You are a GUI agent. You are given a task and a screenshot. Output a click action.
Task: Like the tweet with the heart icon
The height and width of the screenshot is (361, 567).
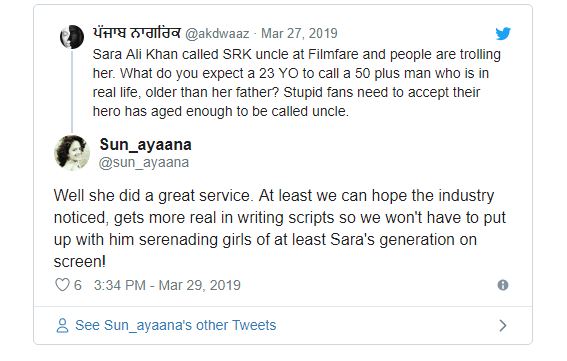coord(62,285)
